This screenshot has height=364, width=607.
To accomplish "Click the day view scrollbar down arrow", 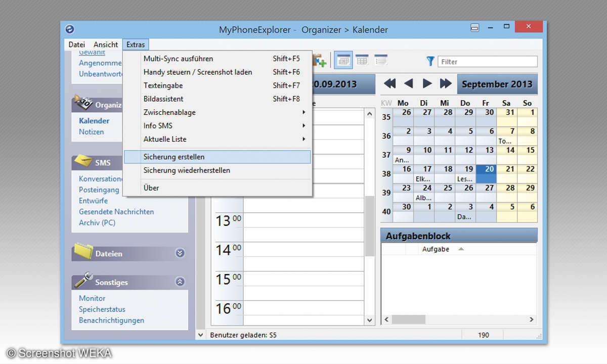I will [x=370, y=320].
